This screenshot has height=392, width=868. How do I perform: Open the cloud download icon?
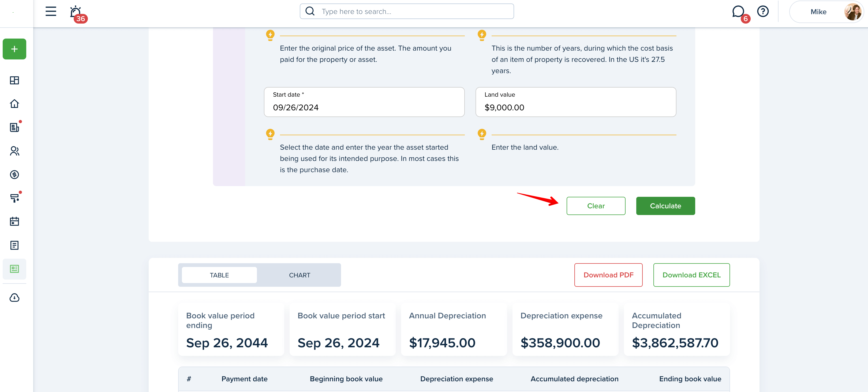[14, 298]
